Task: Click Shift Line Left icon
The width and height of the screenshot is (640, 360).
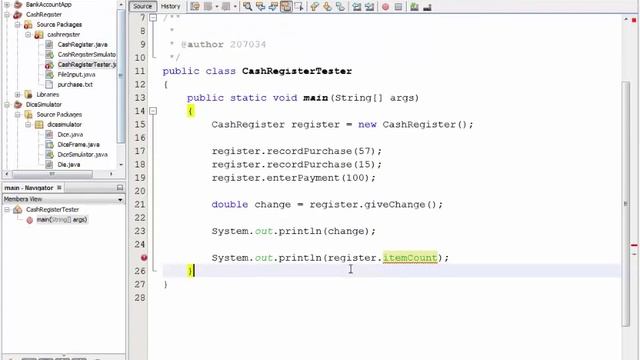Action: [x=356, y=7]
